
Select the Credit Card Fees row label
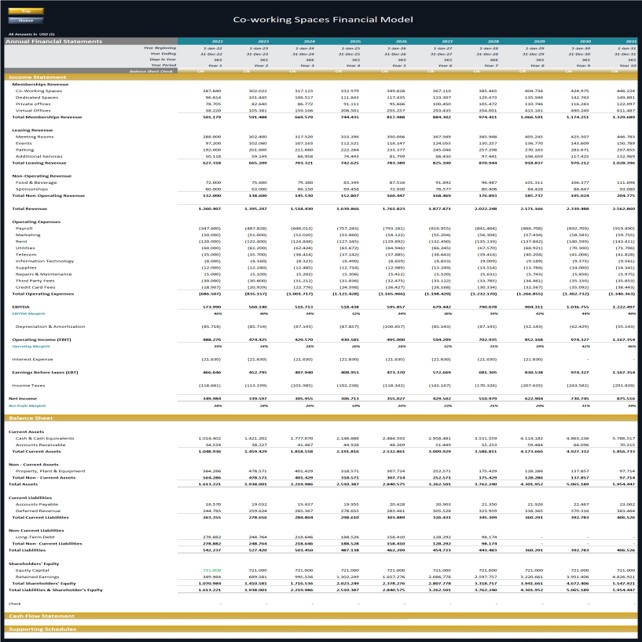(35, 287)
